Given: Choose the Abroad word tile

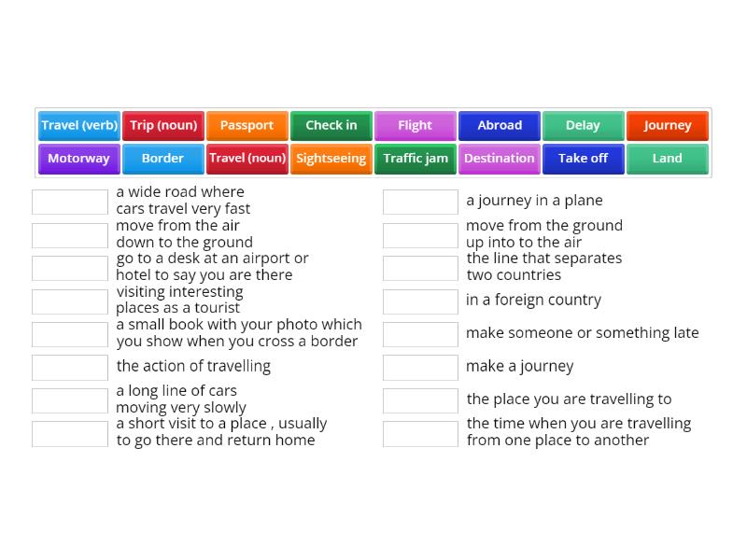Looking at the screenshot, I should [499, 125].
